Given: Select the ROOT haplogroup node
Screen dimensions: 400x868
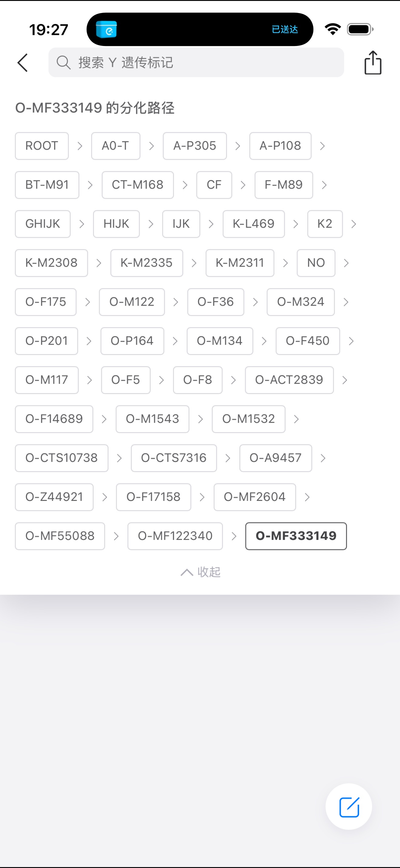Looking at the screenshot, I should point(42,146).
